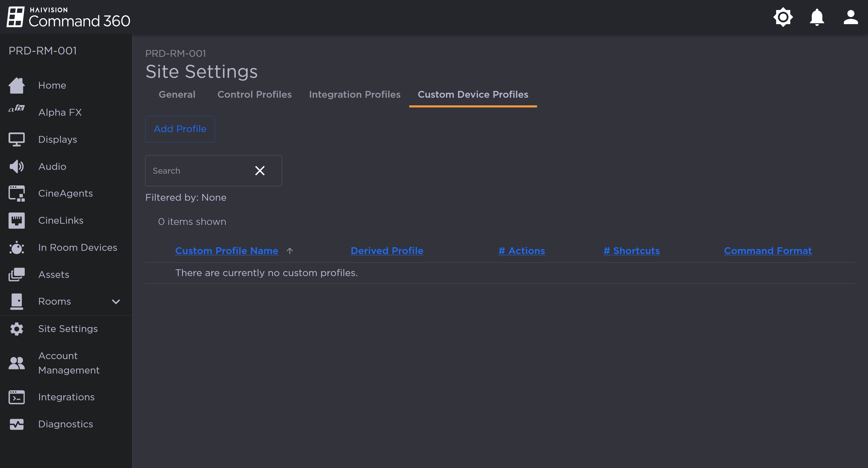Open Account Management
Viewport: 868px width, 468px height.
coord(69,363)
